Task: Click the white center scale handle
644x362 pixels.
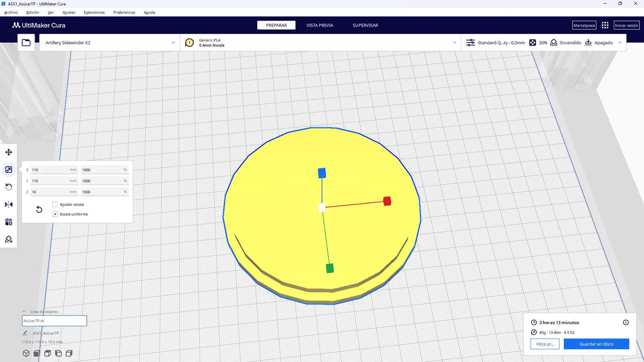Action: click(322, 208)
